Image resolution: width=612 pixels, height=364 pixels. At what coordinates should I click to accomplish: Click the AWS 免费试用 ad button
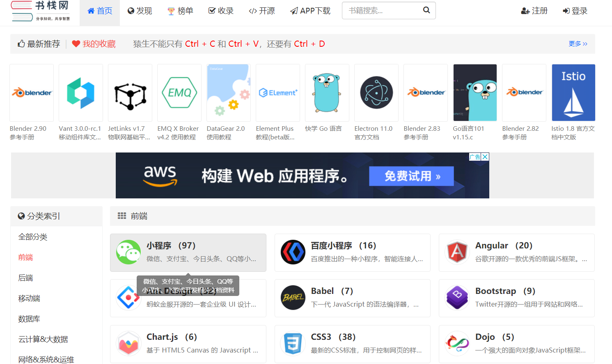point(411,176)
